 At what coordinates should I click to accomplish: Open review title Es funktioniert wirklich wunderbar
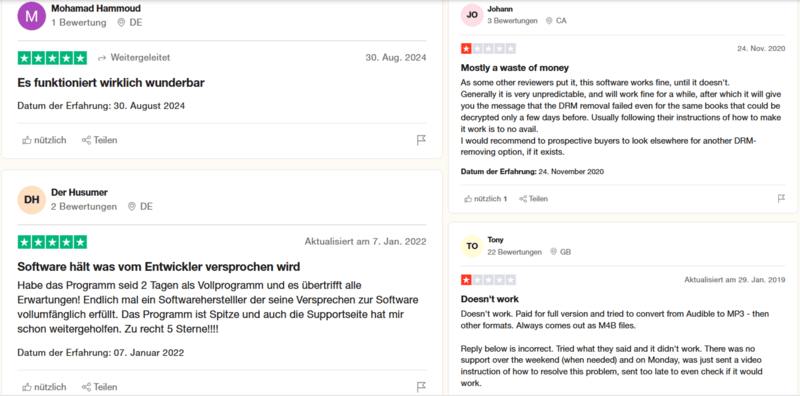tap(111, 83)
